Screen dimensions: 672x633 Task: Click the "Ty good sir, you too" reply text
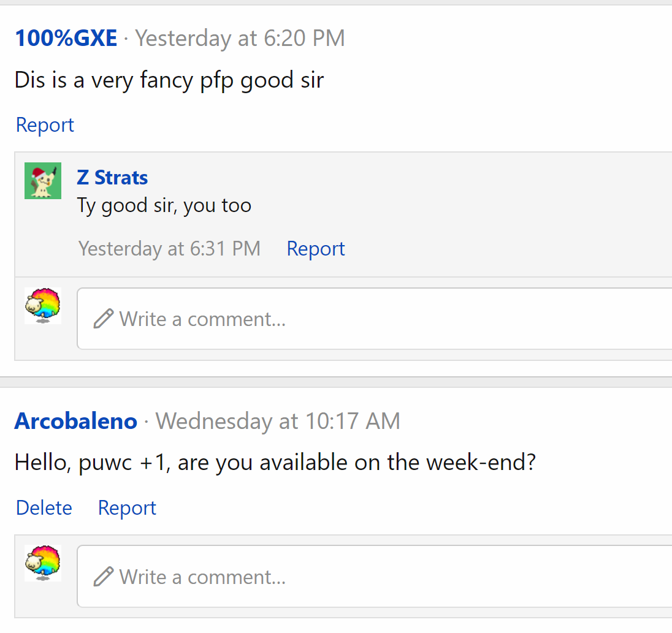(x=164, y=205)
